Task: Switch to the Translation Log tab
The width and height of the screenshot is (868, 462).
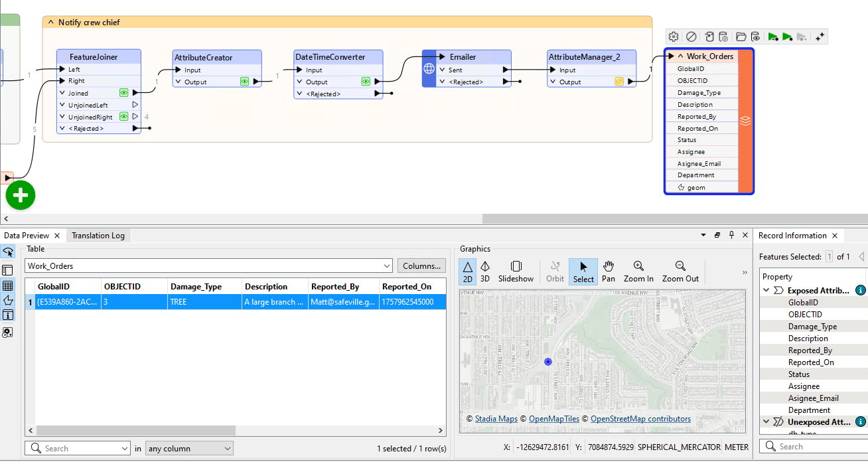Action: [x=98, y=235]
